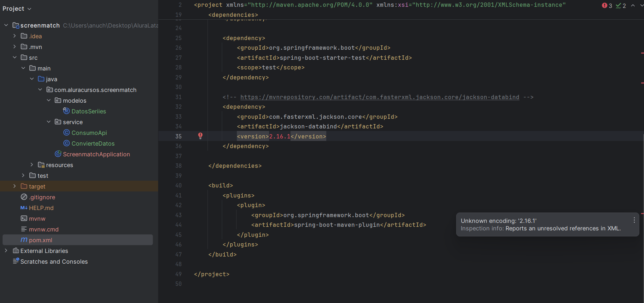The width and height of the screenshot is (644, 303).
Task: Click the ConsumoApi class icon
Action: pos(66,132)
